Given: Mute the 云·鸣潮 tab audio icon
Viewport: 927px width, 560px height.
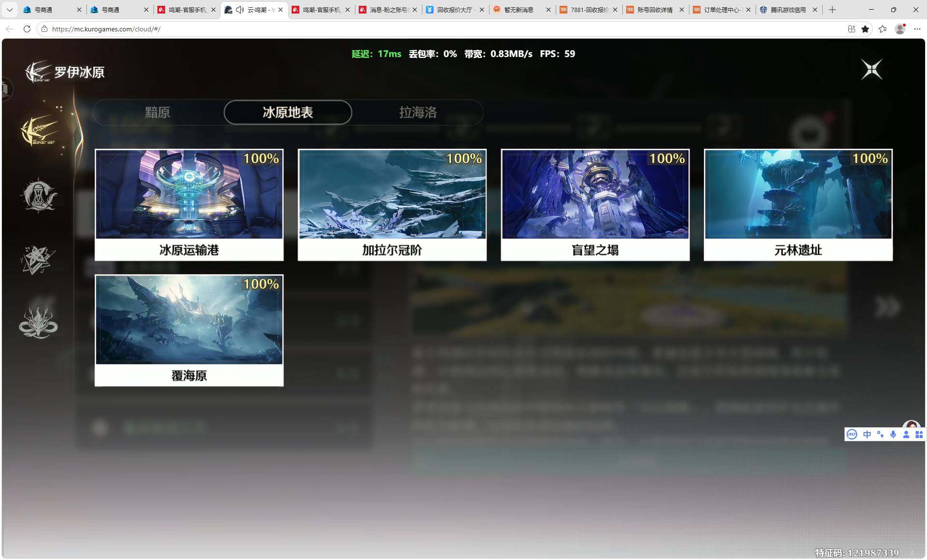Looking at the screenshot, I should 240,10.
